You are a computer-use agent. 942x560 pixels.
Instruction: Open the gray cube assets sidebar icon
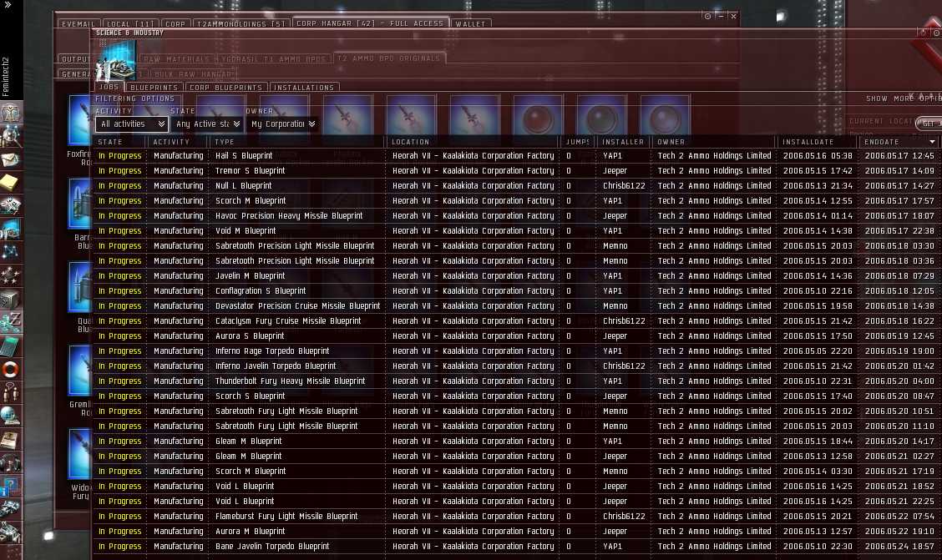pyautogui.click(x=11, y=299)
